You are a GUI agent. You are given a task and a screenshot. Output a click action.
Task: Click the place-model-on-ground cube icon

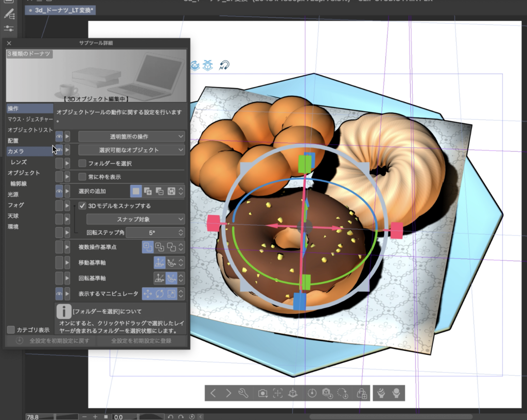tap(292, 393)
